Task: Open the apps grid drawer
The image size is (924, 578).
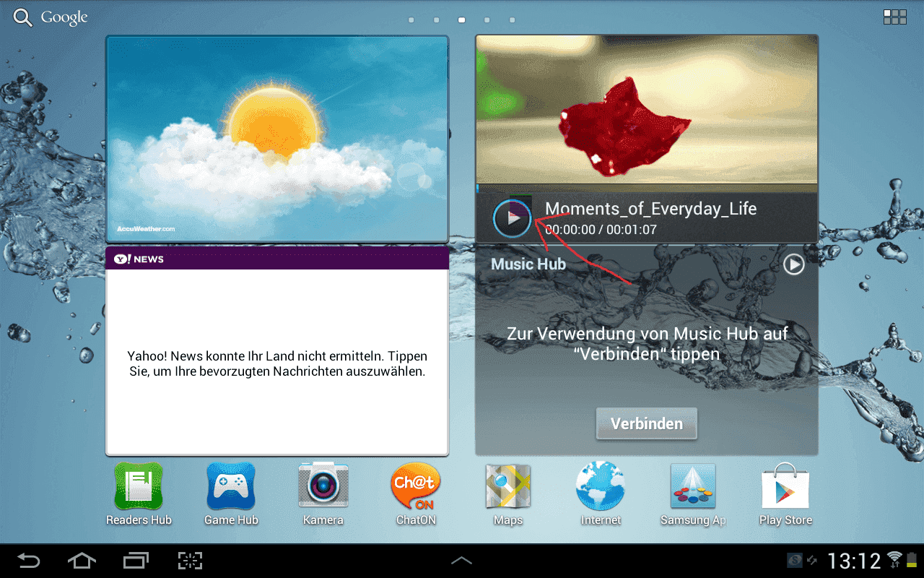Action: (894, 17)
